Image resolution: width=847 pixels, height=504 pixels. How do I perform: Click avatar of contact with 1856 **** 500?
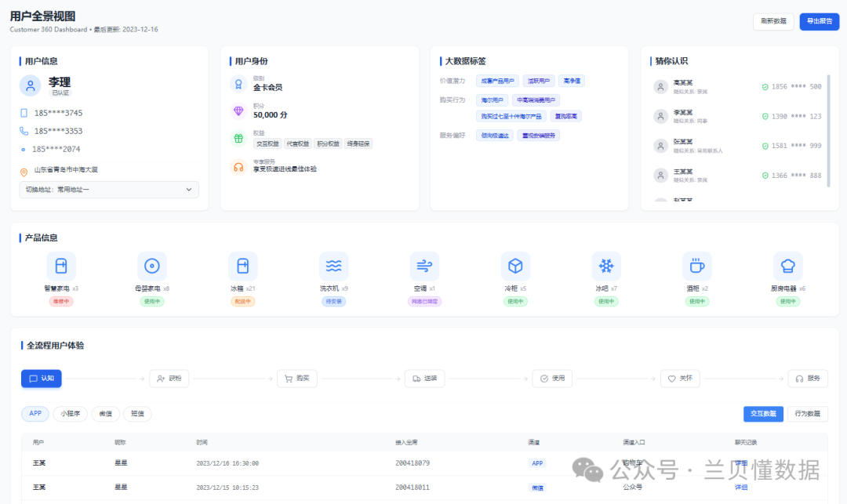click(660, 86)
